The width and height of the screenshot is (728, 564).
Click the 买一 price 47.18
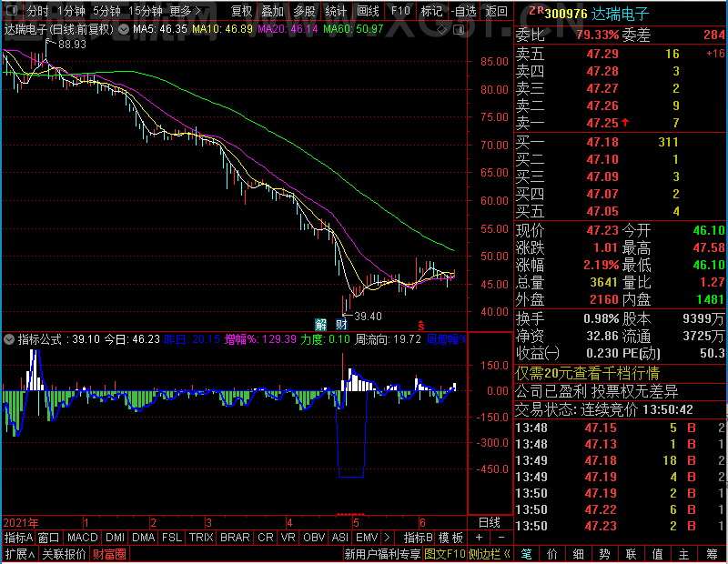pyautogui.click(x=602, y=142)
